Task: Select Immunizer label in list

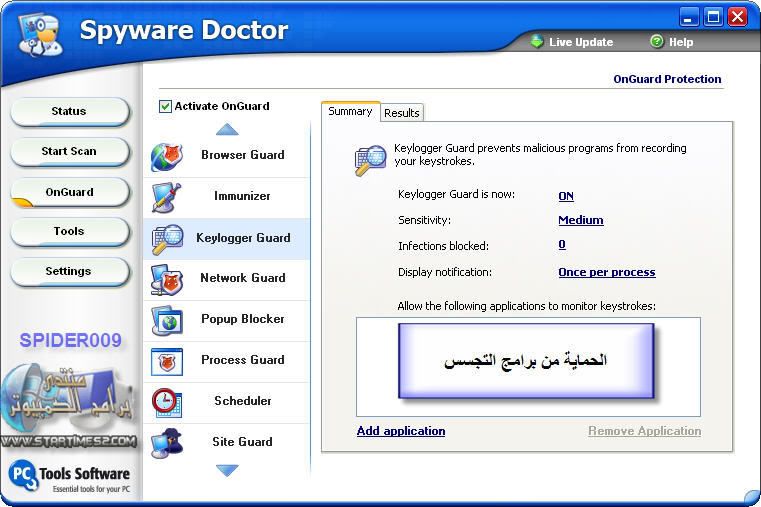Action: coord(242,196)
